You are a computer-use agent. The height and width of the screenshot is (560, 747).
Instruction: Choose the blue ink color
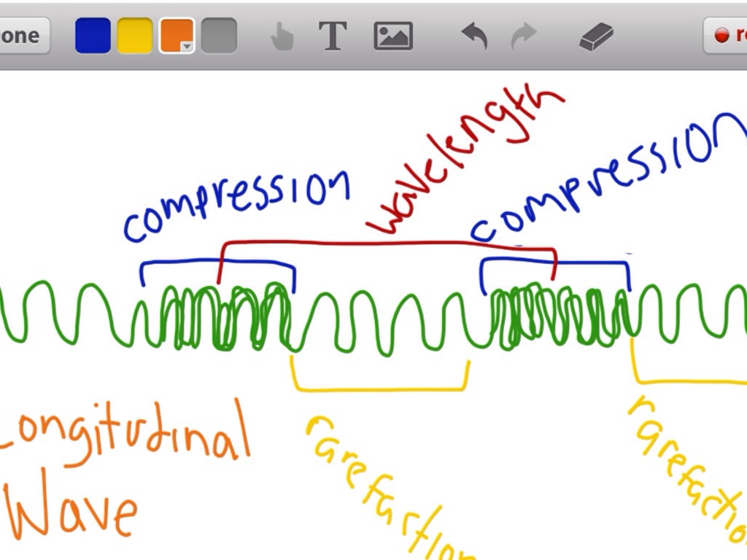pos(93,36)
